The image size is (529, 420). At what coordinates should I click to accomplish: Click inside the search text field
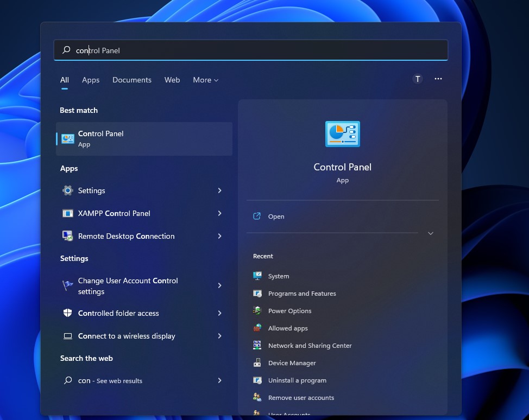tap(251, 50)
